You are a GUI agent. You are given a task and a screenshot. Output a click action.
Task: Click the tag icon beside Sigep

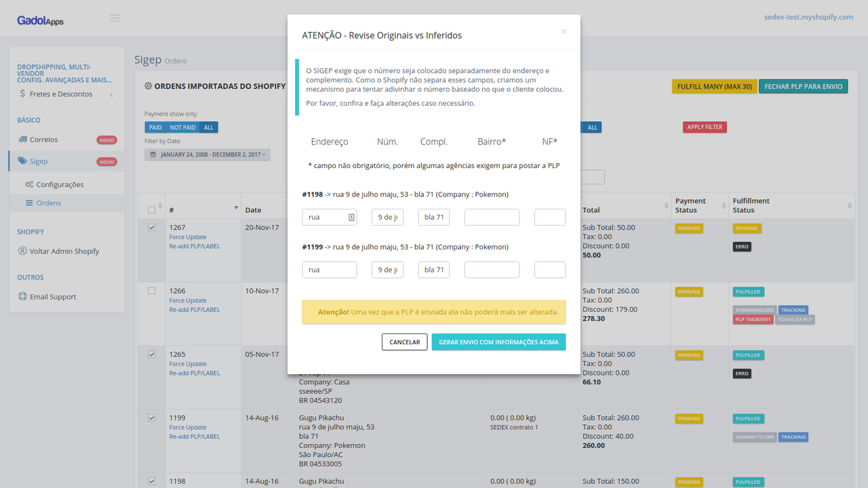(x=23, y=161)
